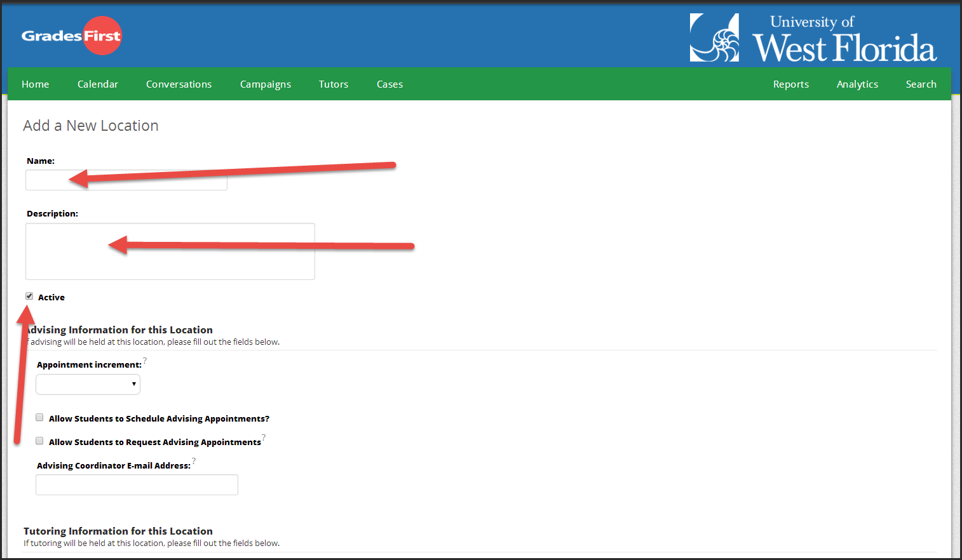Open Search in the navigation bar
The image size is (962, 560).
(x=921, y=84)
